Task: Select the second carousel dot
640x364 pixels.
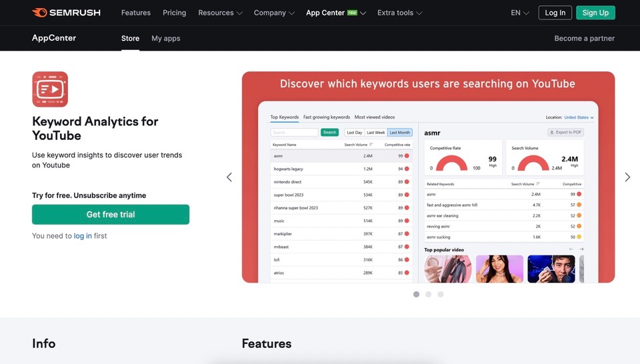Action: (428, 294)
